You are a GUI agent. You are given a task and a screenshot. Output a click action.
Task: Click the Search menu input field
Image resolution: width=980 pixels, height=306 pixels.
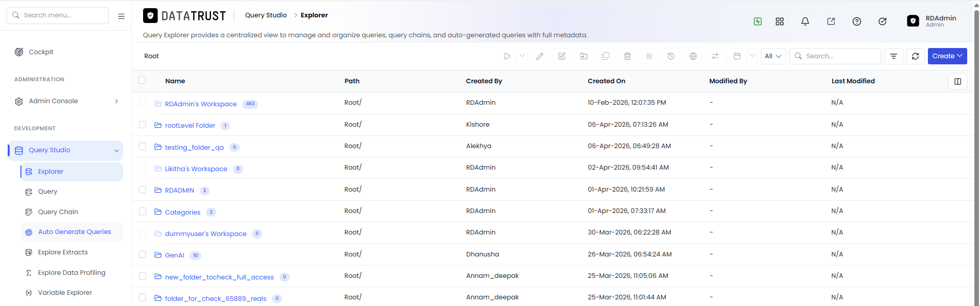point(58,15)
